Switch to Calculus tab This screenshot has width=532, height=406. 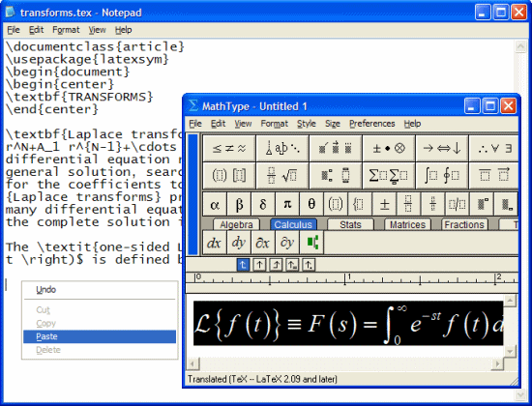(293, 224)
